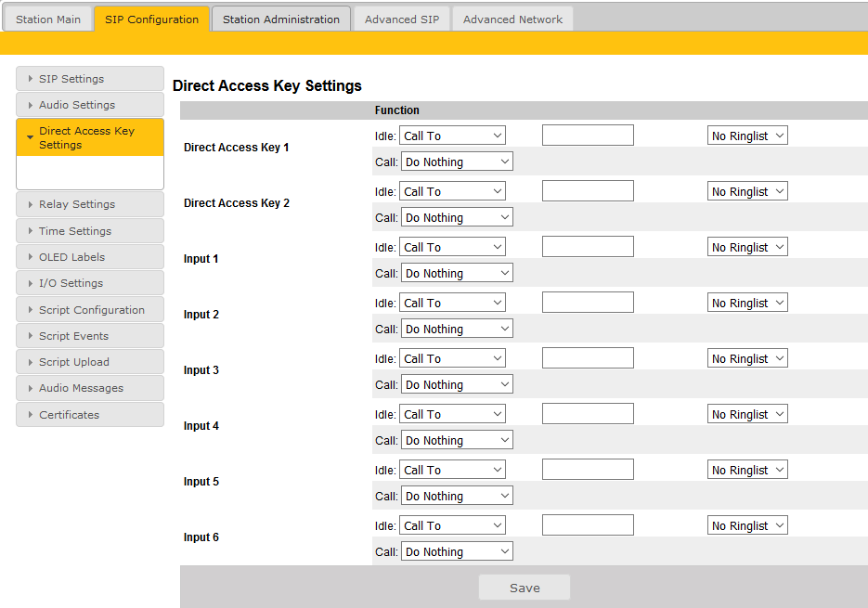
Task: Click the Idle number field for Input 4
Action: pos(588,414)
